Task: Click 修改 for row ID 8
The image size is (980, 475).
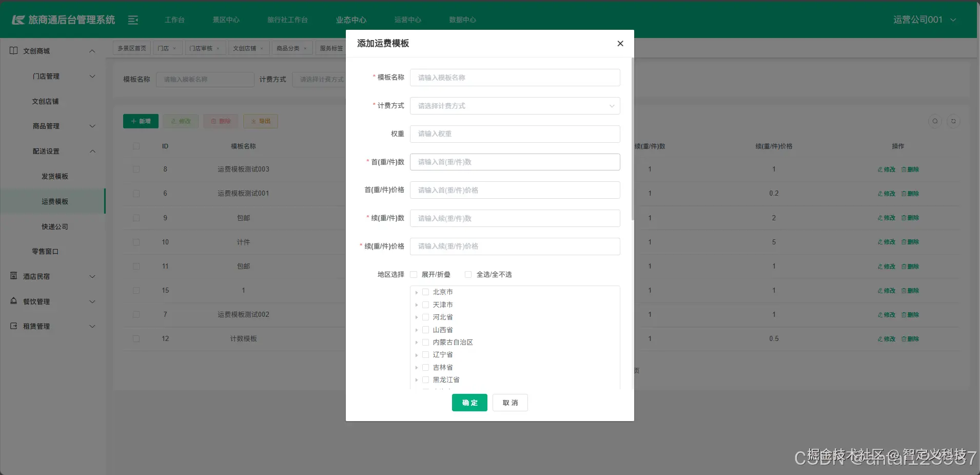Action: tap(886, 169)
